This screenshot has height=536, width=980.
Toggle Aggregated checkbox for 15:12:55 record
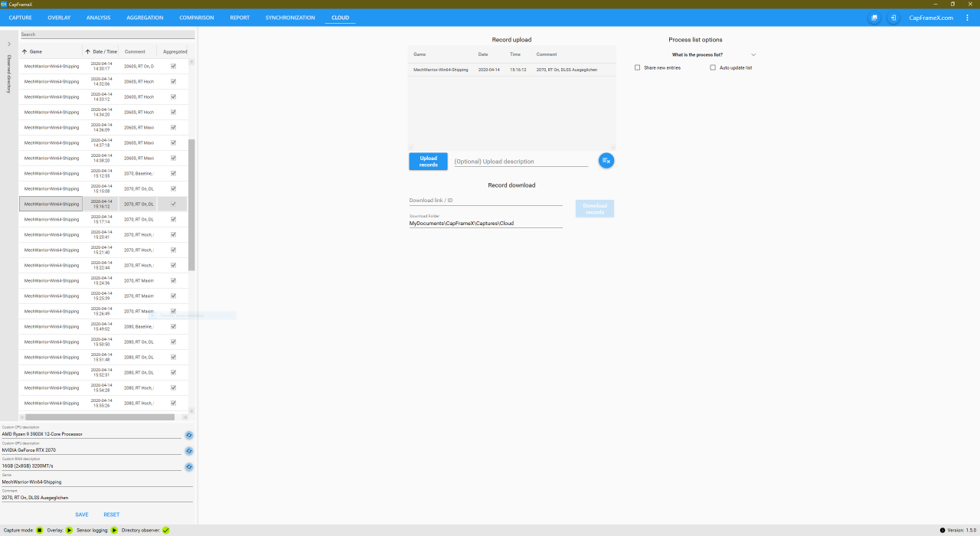[173, 173]
